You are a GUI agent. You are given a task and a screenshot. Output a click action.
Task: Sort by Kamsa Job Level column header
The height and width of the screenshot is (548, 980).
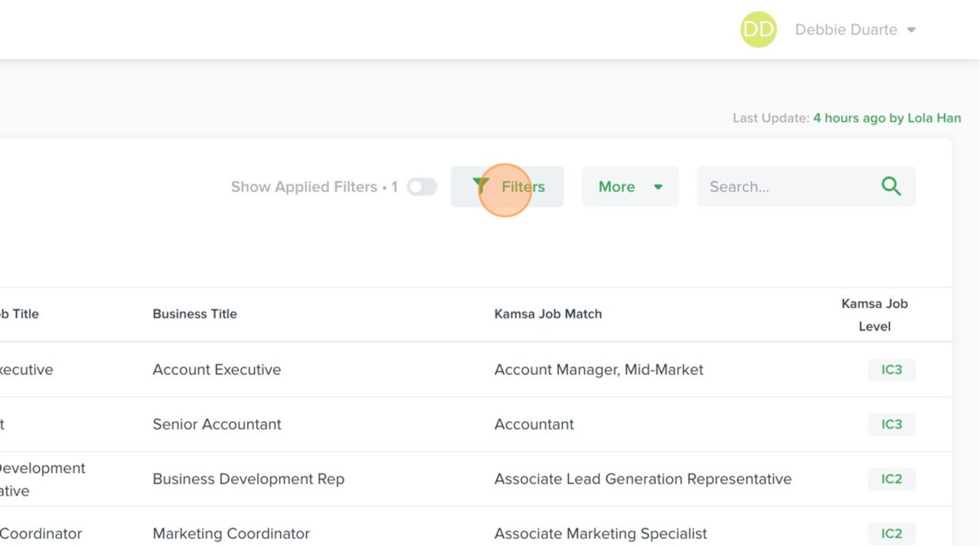874,315
